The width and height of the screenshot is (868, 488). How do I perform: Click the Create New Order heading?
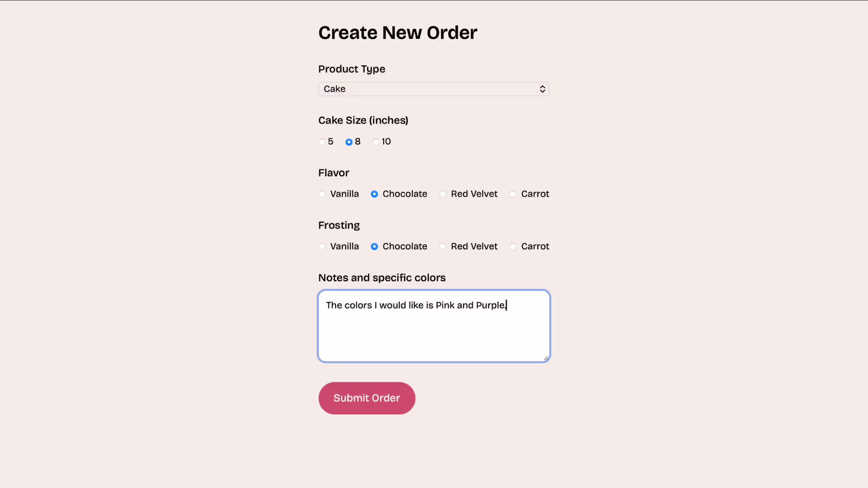(x=398, y=33)
